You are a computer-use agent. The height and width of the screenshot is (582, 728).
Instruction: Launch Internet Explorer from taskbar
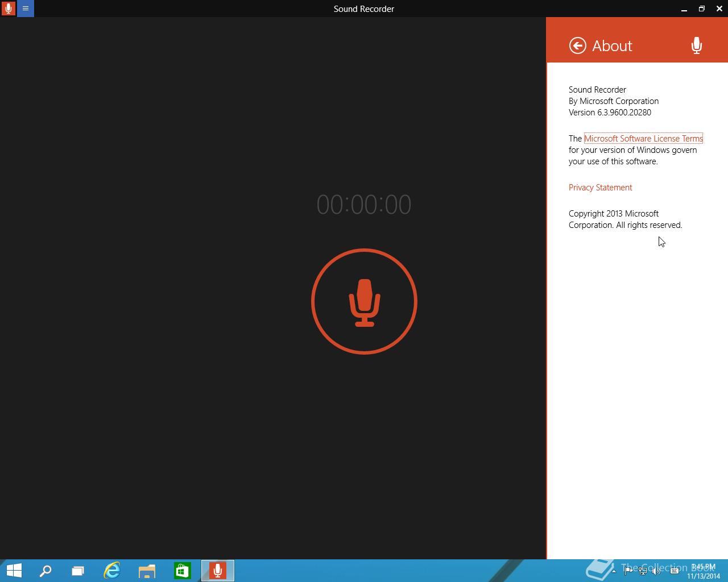coord(112,571)
